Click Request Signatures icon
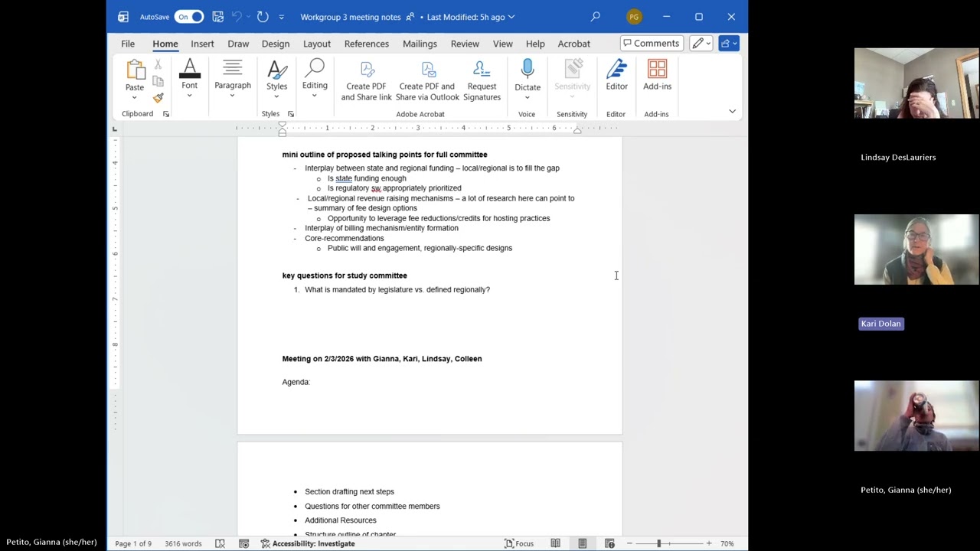 click(x=482, y=80)
